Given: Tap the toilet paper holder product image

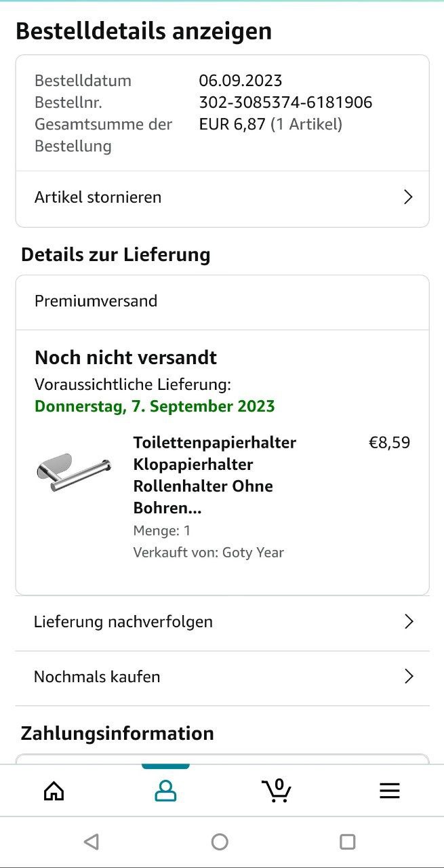Looking at the screenshot, I should [73, 471].
